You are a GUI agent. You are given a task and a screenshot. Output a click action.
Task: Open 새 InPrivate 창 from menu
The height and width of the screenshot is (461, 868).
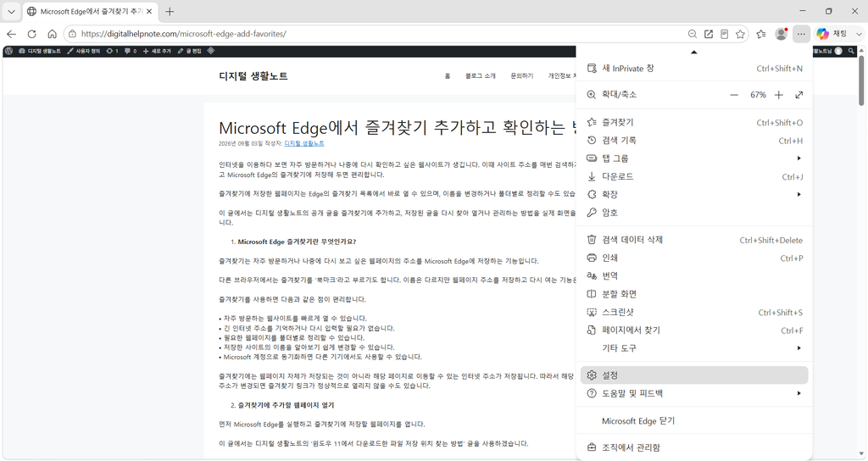[x=694, y=68]
